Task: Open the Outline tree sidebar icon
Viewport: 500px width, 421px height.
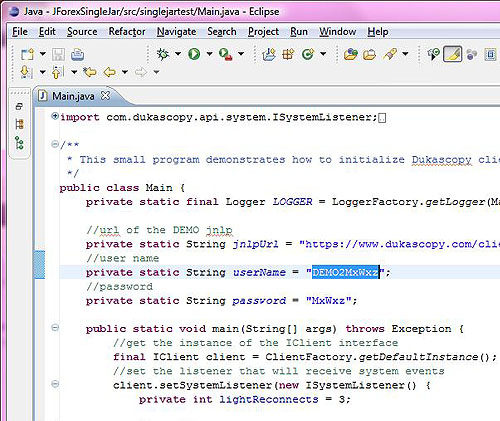Action: pyautogui.click(x=19, y=143)
